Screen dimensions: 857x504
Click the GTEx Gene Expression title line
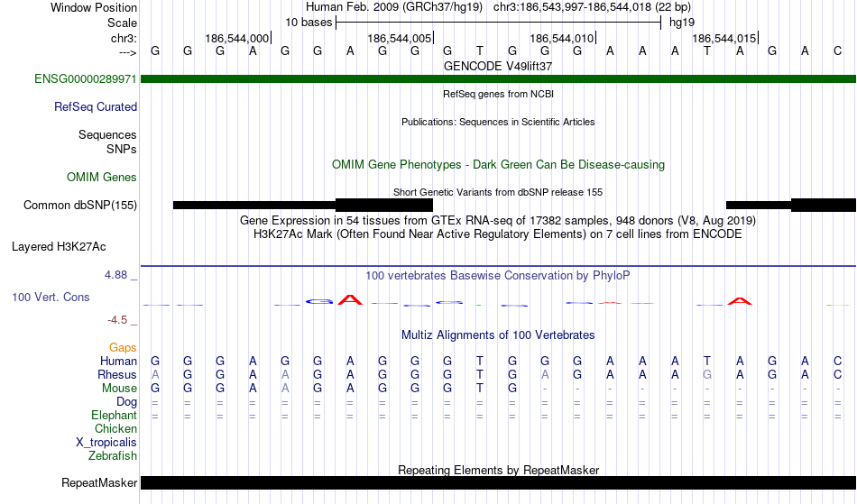(498, 221)
